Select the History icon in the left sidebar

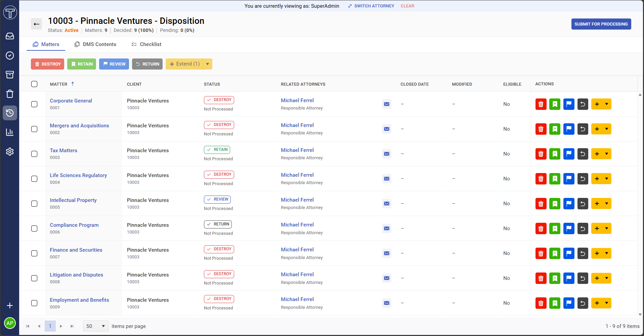click(10, 113)
